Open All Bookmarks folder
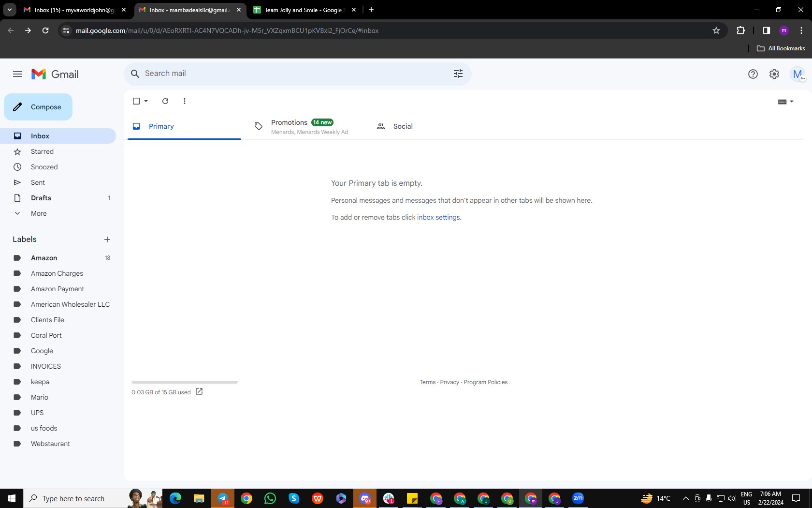This screenshot has height=508, width=812. (781, 48)
